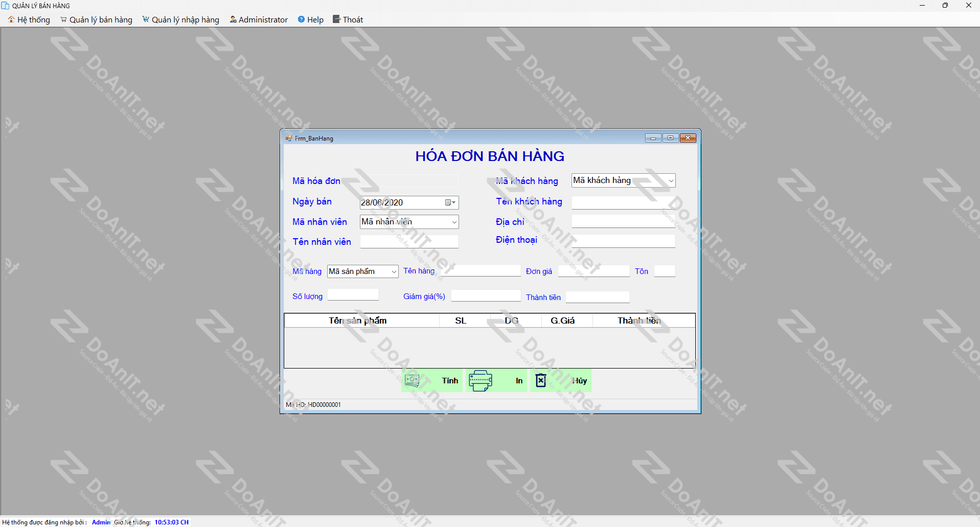Click the DG column header
980x527 pixels.
click(x=516, y=320)
